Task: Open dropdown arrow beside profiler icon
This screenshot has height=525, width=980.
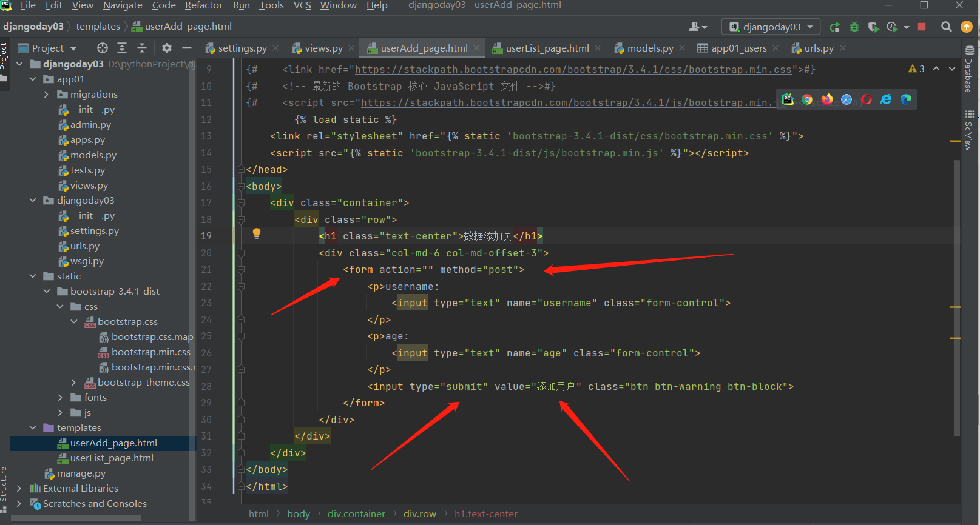Action: click(x=907, y=27)
